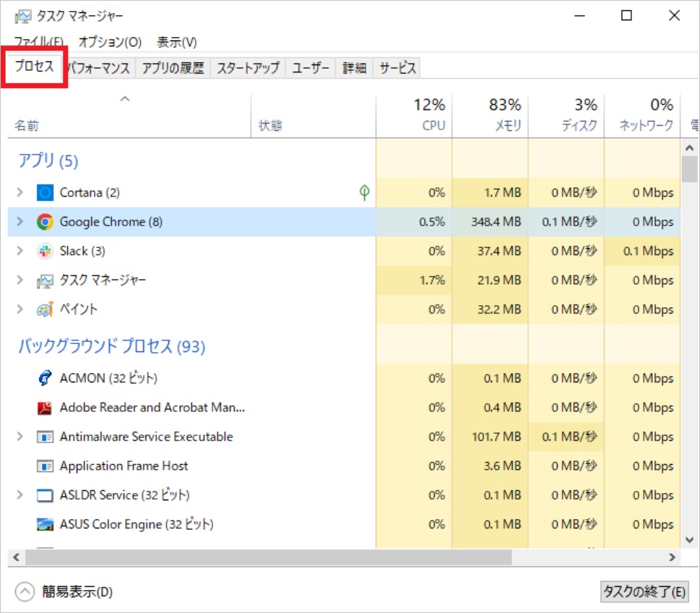Open the オプション(O) menu
Viewport: 700px width, 613px height.
110,42
